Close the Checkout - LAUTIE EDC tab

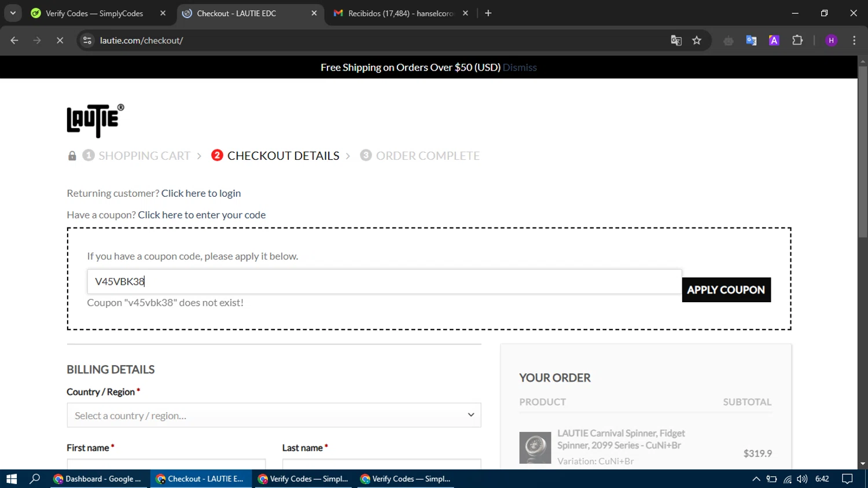(314, 13)
